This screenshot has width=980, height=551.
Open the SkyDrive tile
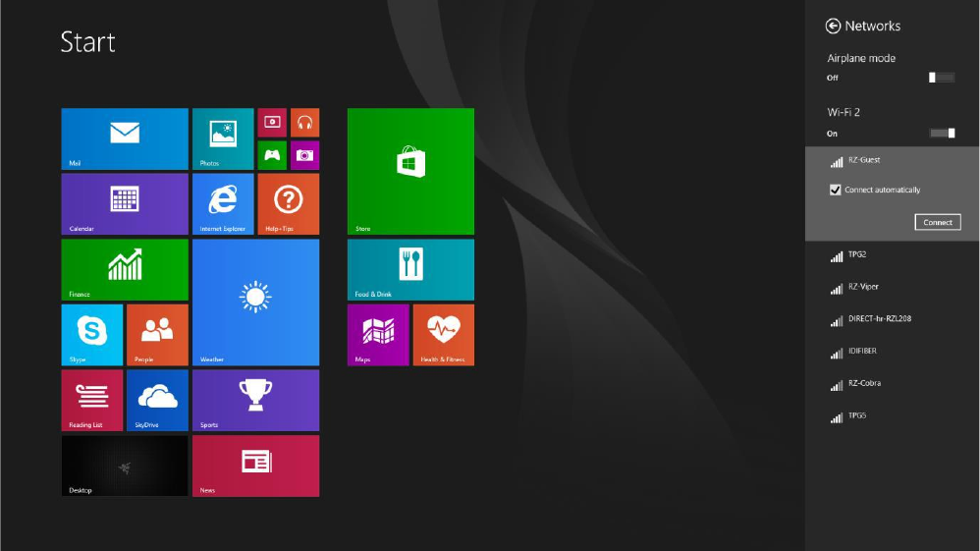[x=157, y=401]
